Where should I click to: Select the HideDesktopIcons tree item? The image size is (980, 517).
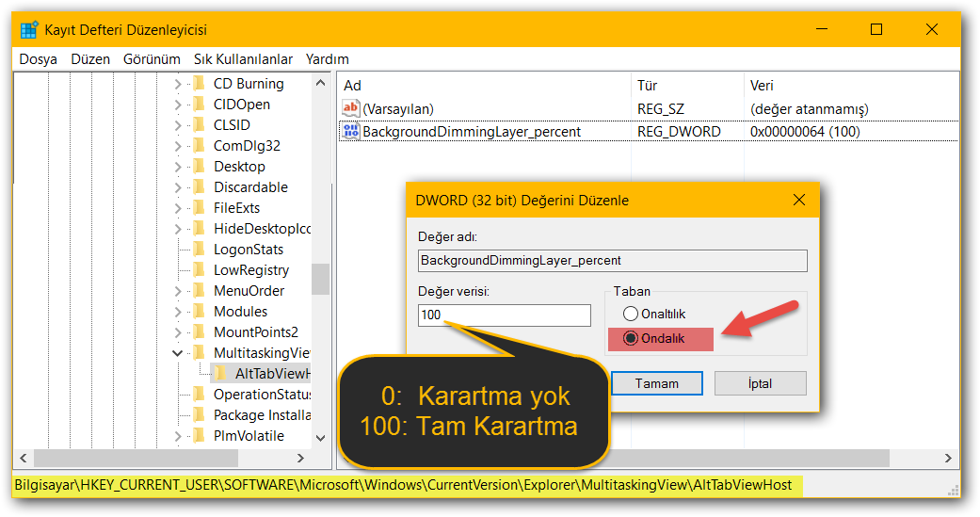[x=262, y=229]
